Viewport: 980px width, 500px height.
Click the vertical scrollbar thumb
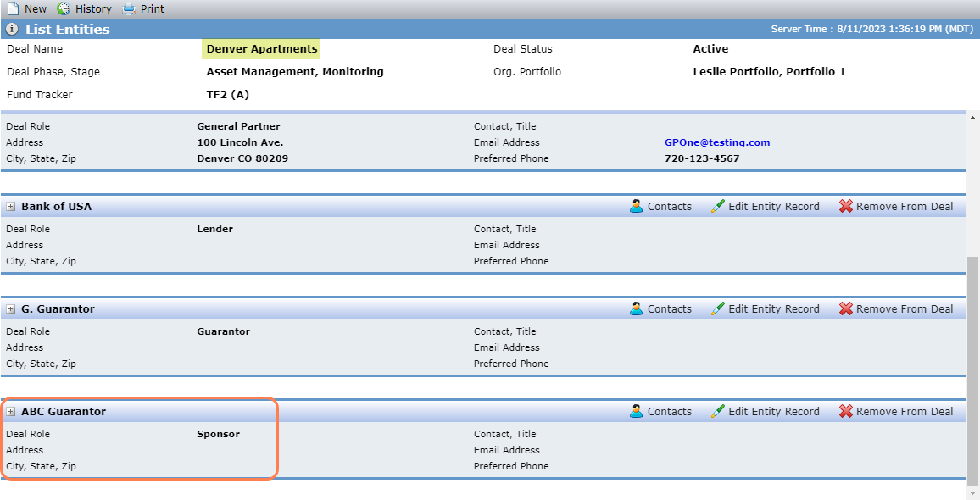point(973,366)
